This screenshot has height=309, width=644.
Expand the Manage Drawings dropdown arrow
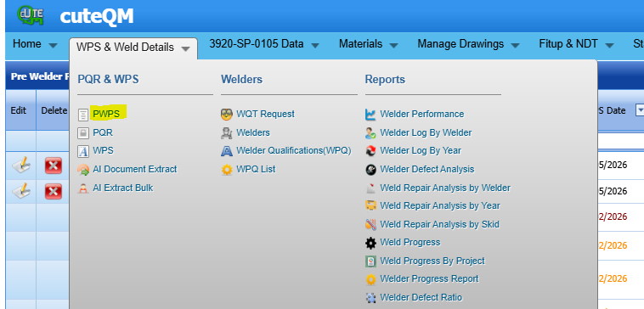pos(516,46)
